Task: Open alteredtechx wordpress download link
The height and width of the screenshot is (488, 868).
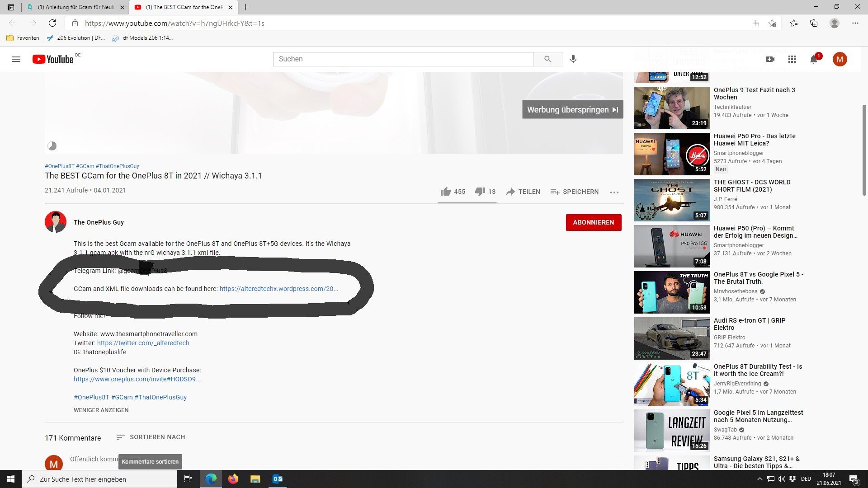Action: (279, 289)
